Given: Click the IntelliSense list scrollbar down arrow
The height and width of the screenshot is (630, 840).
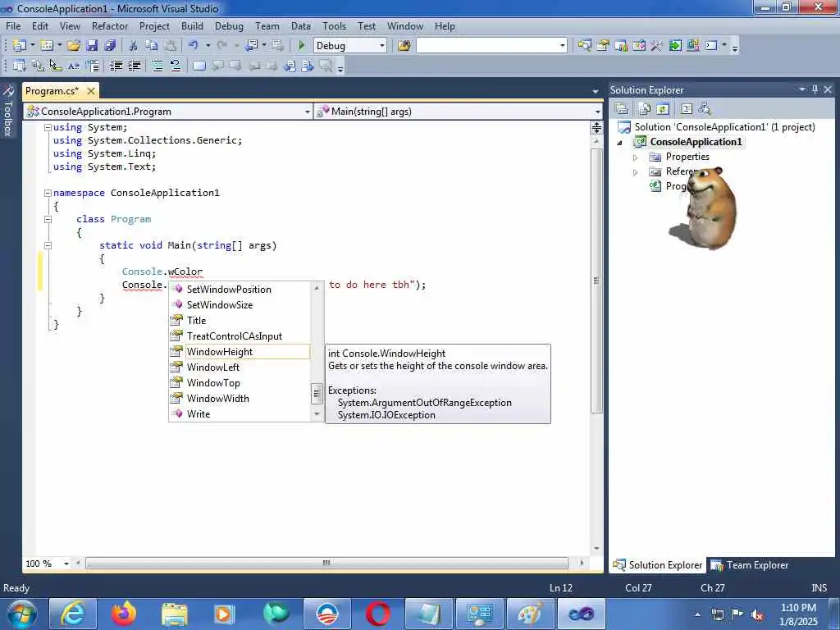Looking at the screenshot, I should [x=317, y=414].
